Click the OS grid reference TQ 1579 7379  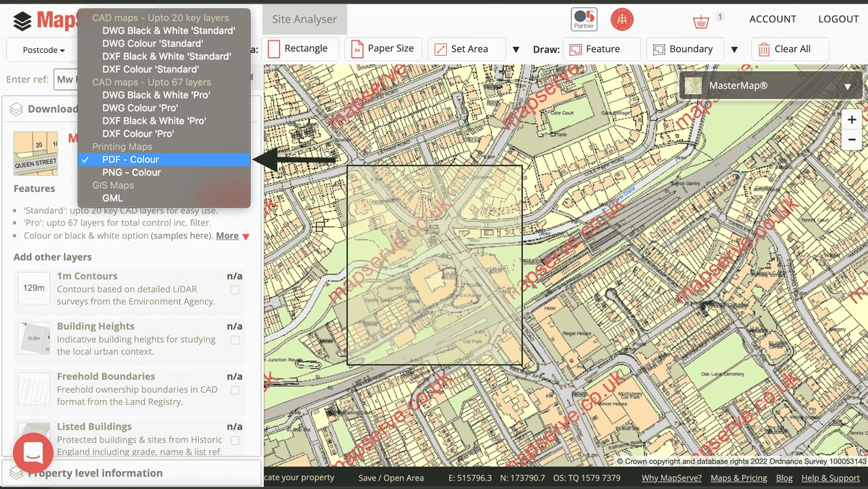(x=587, y=477)
